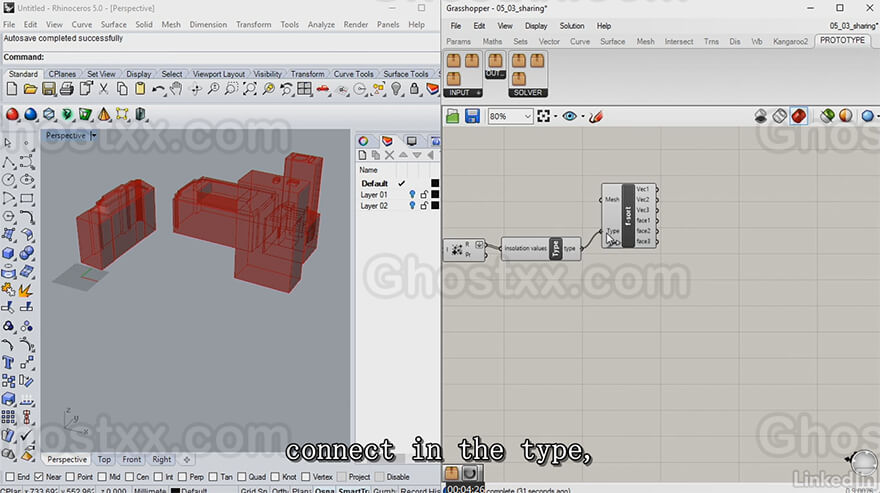Select the Box solid tool in sidebar
The image size is (880, 493).
[8, 253]
